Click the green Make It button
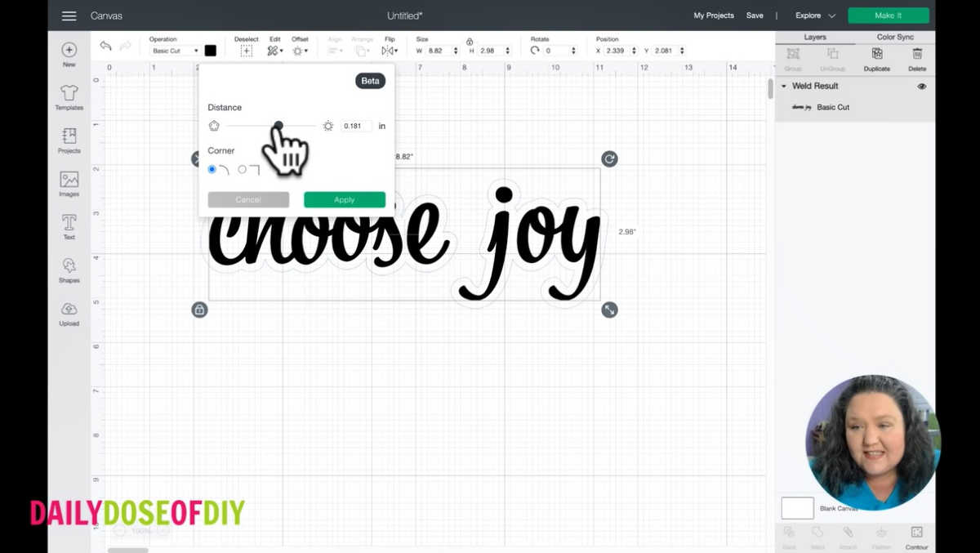This screenshot has height=553, width=980. tap(889, 16)
